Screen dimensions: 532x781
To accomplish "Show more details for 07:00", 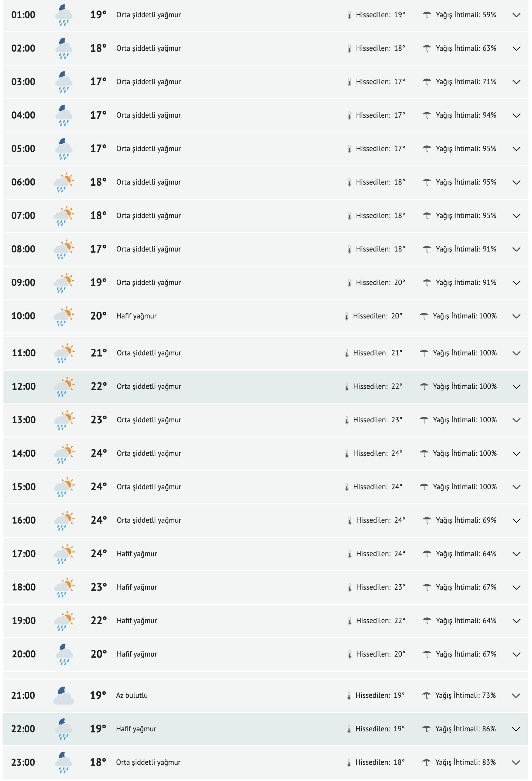I will pyautogui.click(x=516, y=216).
